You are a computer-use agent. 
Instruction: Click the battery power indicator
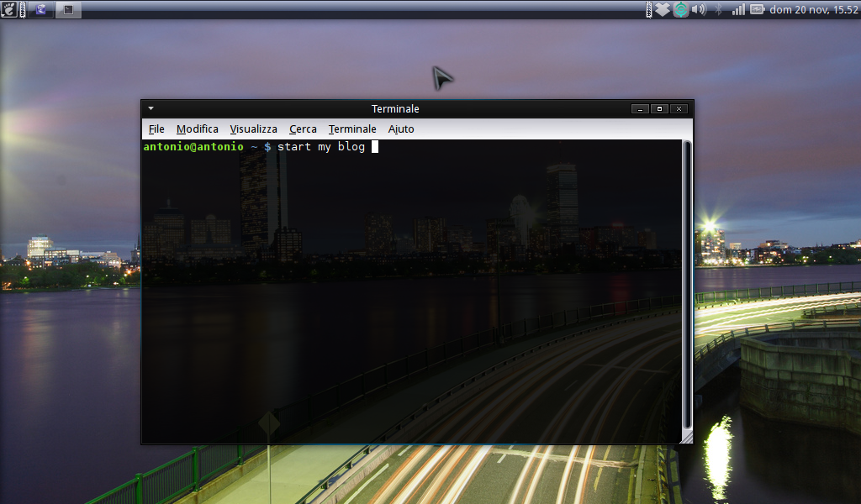pyautogui.click(x=758, y=9)
